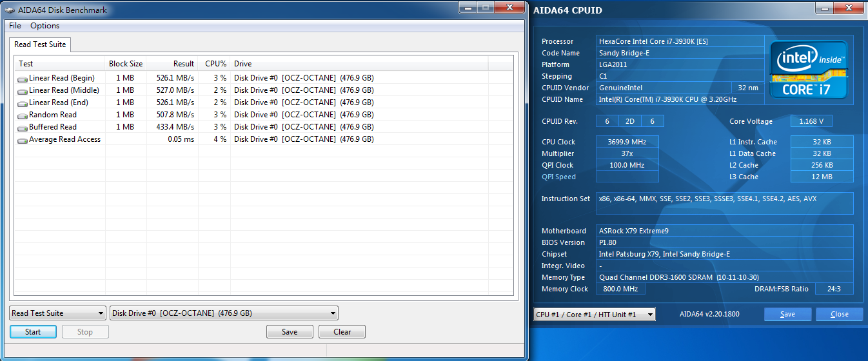Click the processor name HexaCore Intel Core i7-3930K

679,41
